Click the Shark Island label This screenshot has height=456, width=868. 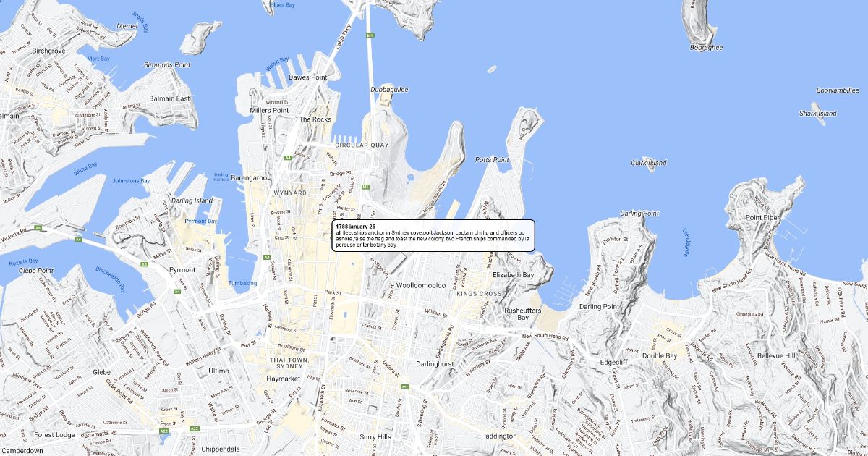pos(818,114)
